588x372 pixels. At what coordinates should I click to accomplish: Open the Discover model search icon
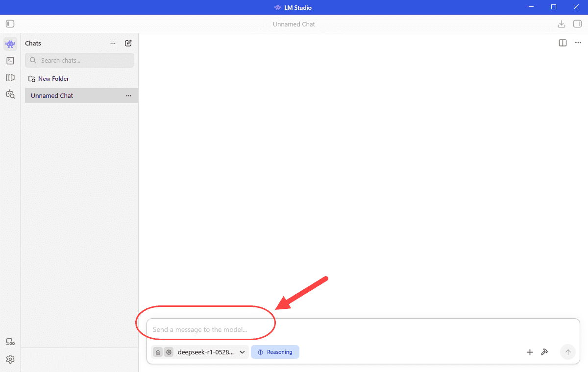pyautogui.click(x=10, y=94)
